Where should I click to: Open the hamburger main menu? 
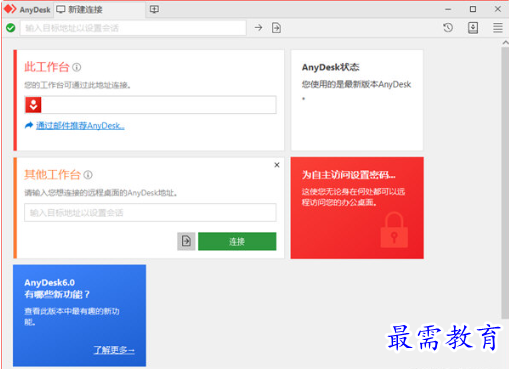point(498,28)
